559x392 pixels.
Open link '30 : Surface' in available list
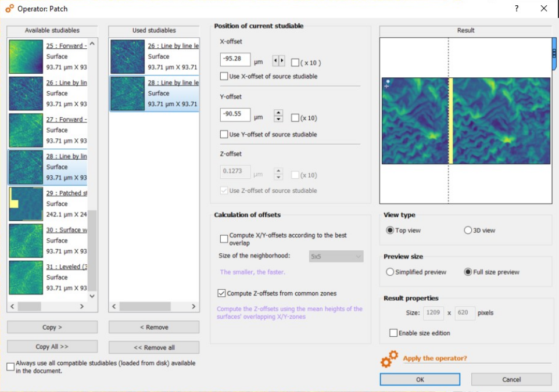coord(67,230)
